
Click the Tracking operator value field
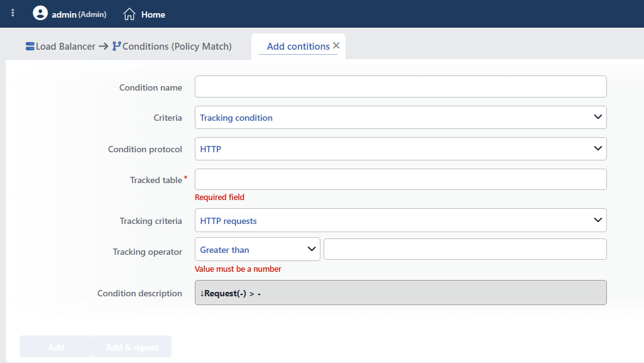coord(465,249)
